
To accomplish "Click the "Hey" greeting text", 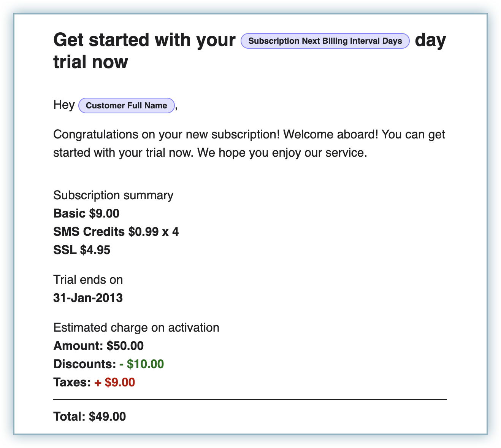I will pyautogui.click(x=64, y=105).
